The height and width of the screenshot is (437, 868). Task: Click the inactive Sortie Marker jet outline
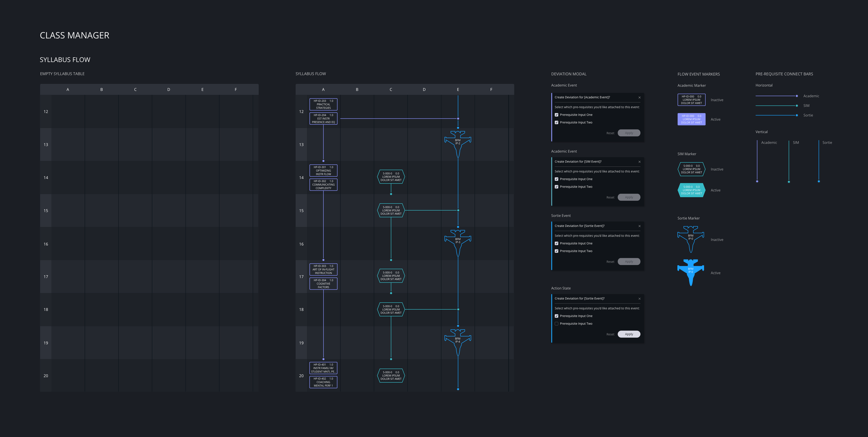tap(691, 238)
